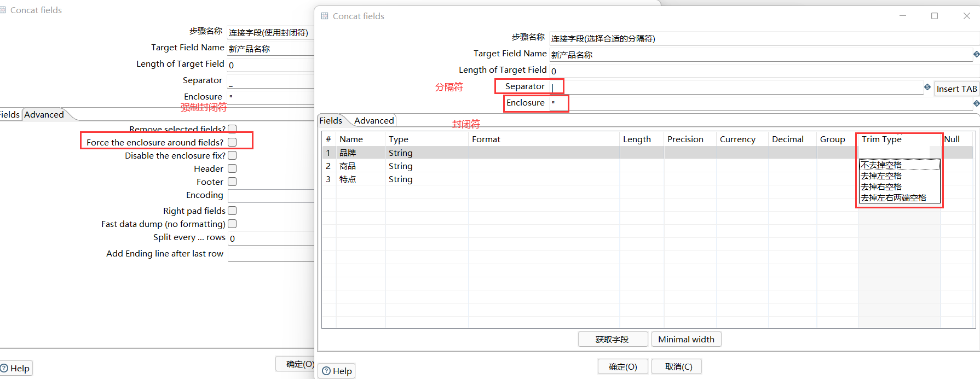The width and height of the screenshot is (980, 379).
Task: Open the Encoding combo box in back window
Action: [271, 196]
